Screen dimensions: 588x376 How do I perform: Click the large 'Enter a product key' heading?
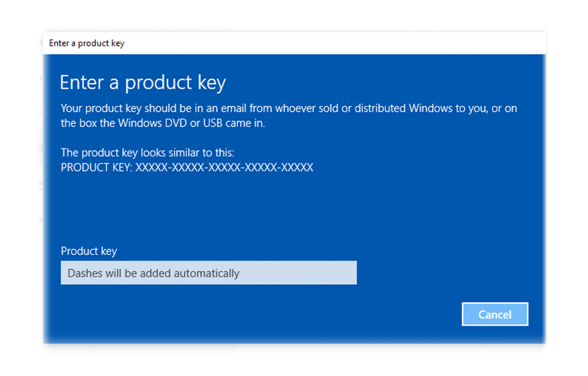coord(142,82)
